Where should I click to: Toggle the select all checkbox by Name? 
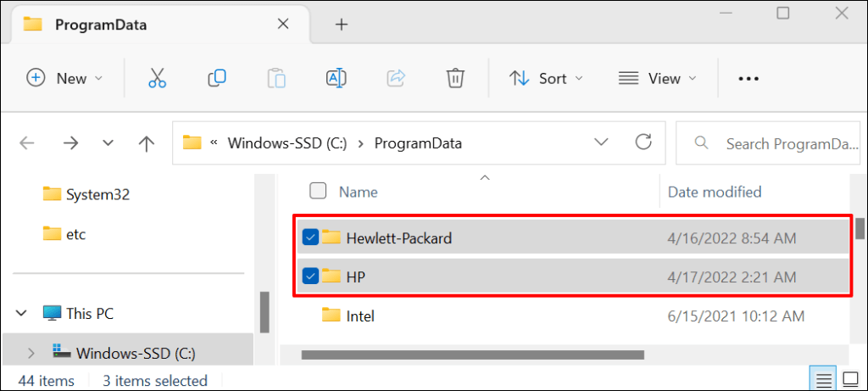pos(318,192)
